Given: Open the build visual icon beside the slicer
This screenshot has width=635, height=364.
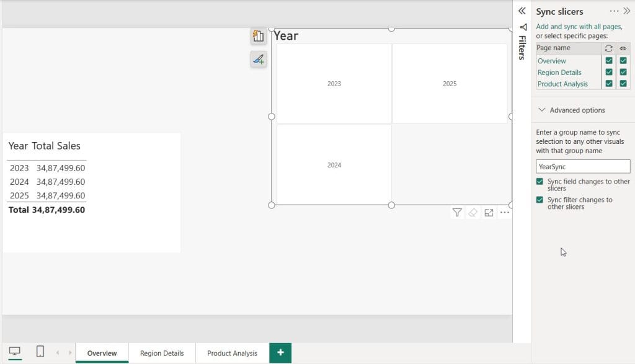Looking at the screenshot, I should (259, 36).
